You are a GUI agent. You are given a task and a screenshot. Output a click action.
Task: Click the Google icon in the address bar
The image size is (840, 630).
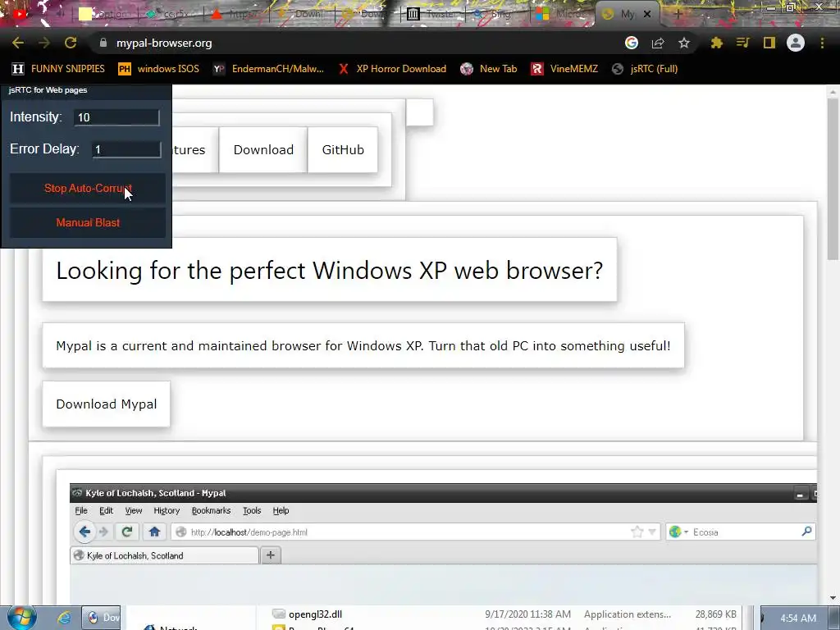(x=632, y=43)
